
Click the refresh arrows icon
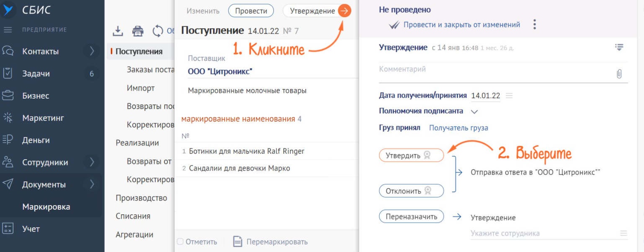tap(158, 31)
